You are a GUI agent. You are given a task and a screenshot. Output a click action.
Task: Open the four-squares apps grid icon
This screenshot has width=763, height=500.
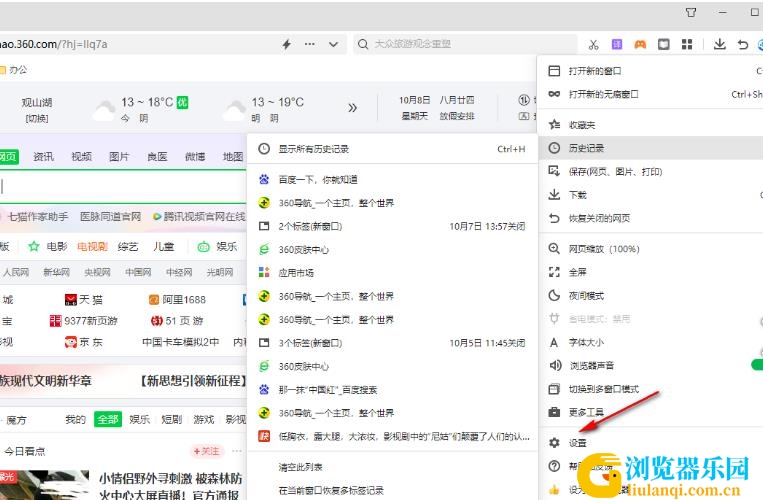687,45
